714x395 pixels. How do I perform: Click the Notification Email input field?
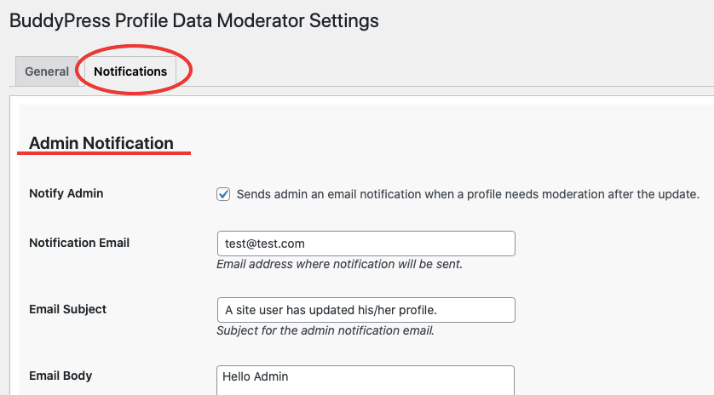(x=366, y=244)
